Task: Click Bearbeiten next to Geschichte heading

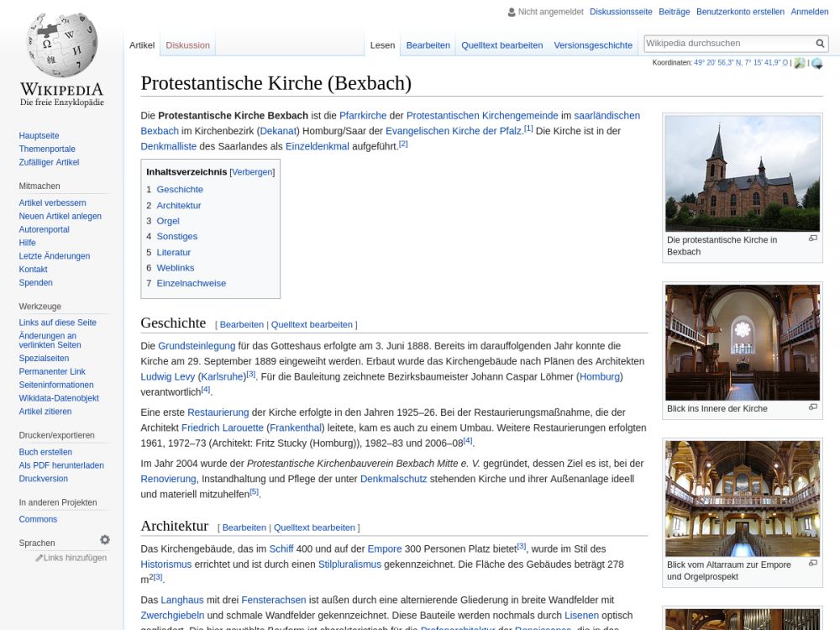Action: (x=241, y=324)
